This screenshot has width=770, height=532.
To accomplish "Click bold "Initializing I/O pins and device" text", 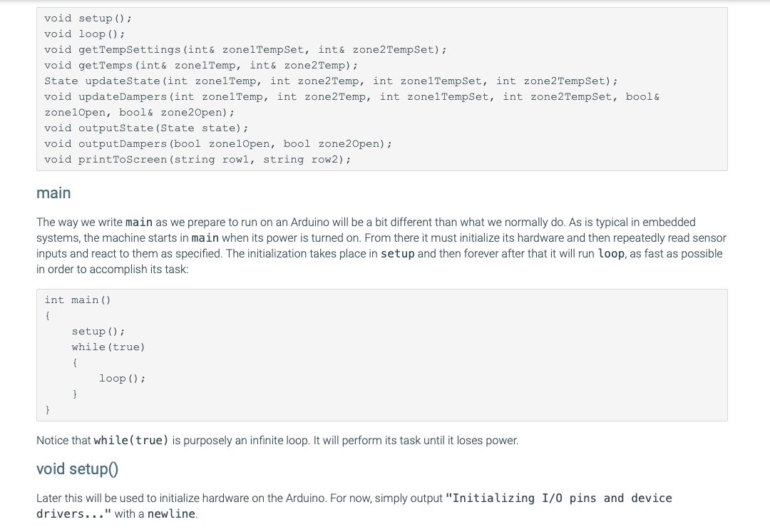I will pos(559,498).
